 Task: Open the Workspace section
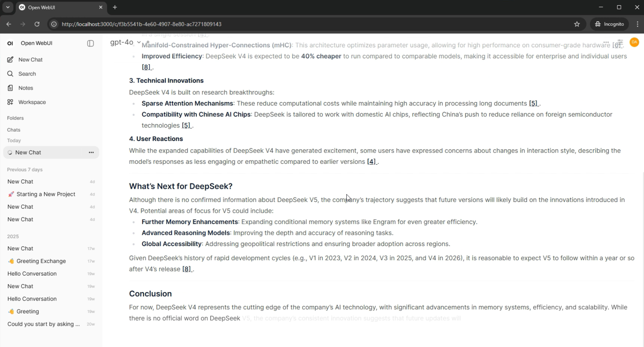pos(32,102)
